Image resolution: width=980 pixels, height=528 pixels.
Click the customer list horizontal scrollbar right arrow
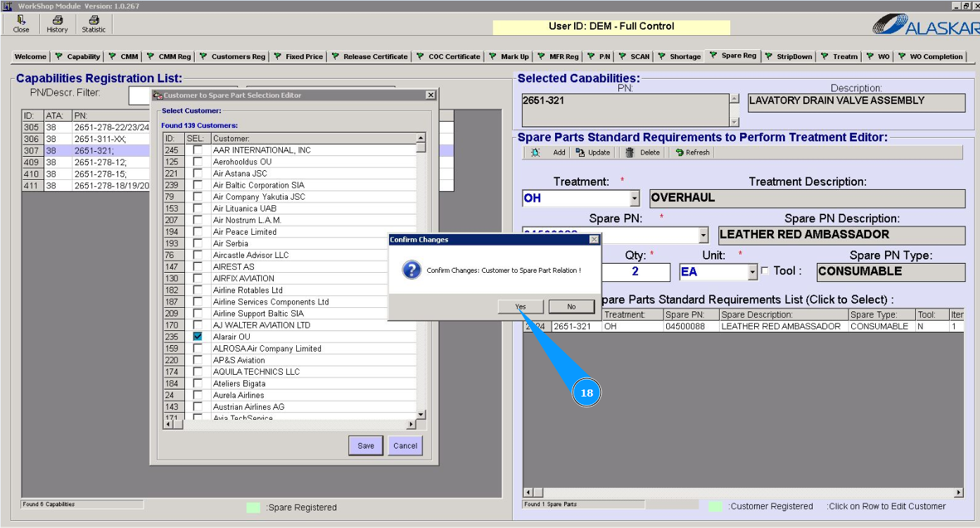coord(412,424)
